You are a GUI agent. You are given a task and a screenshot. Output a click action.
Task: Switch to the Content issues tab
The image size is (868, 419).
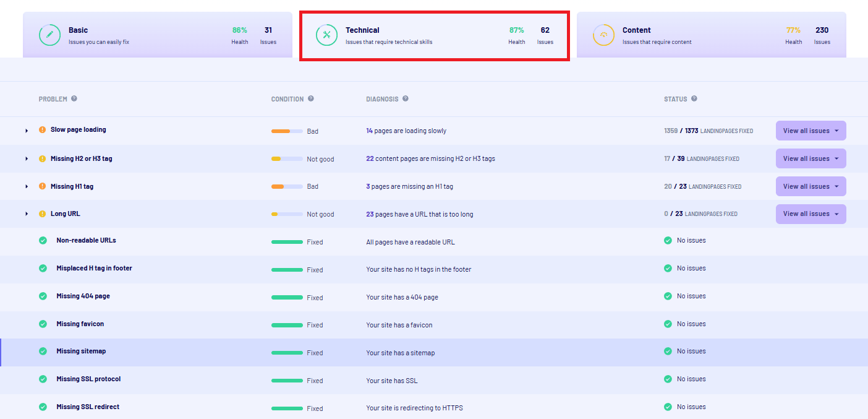[x=711, y=35]
